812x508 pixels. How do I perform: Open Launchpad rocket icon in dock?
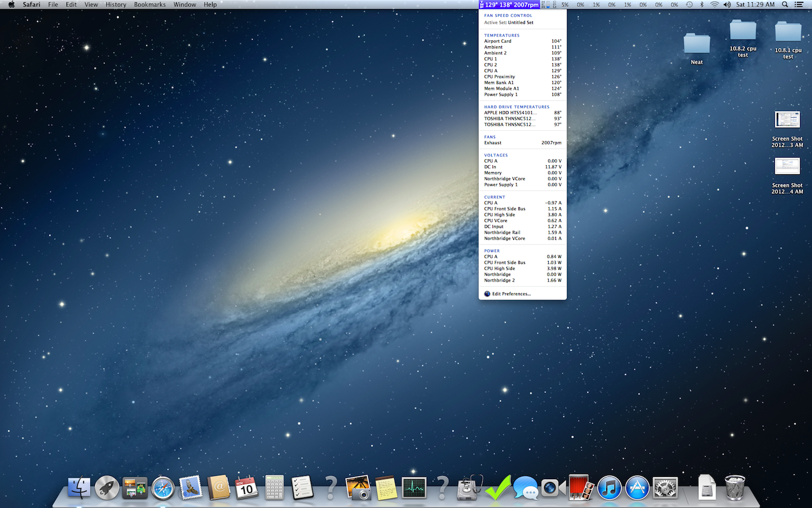pos(107,488)
